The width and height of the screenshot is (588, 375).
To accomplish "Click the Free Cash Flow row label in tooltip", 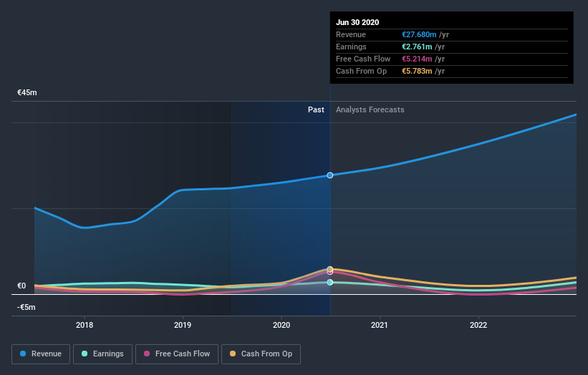I will 363,59.
